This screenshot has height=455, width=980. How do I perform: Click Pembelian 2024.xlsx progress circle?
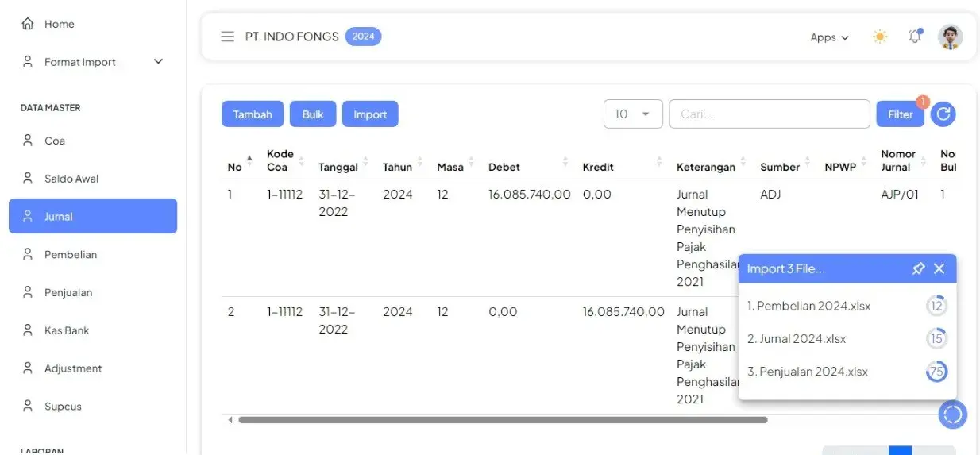click(937, 306)
